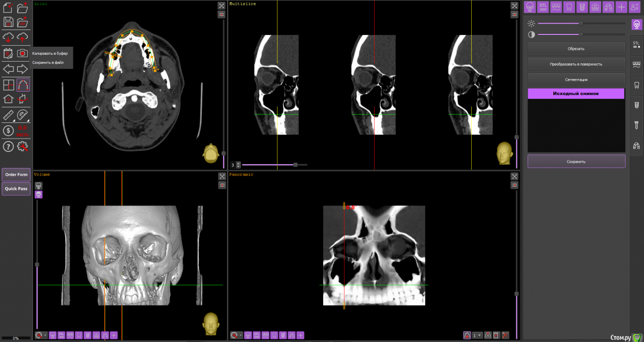Image resolution: width=644 pixels, height=342 pixels.
Task: Open the Multislice slice count stepper
Action: coord(238,165)
